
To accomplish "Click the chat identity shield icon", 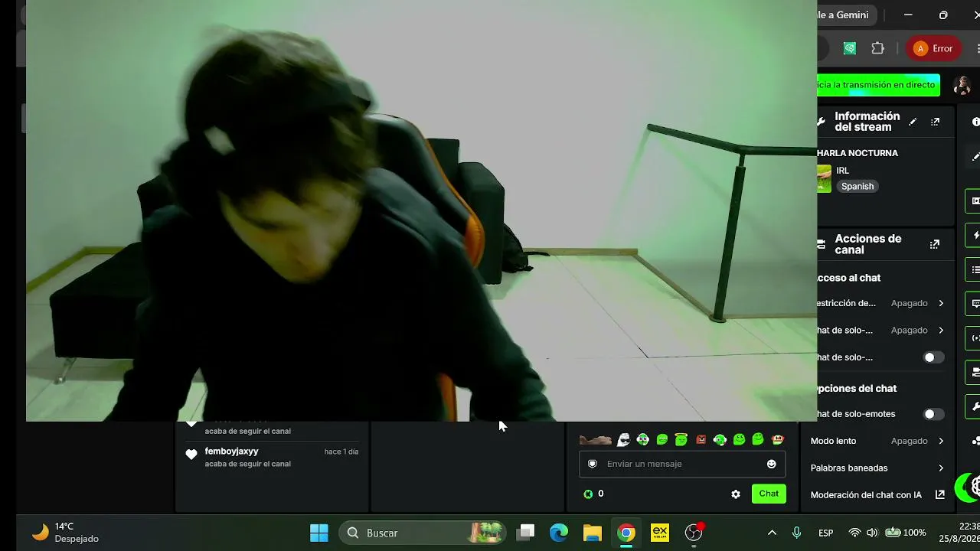I will pos(592,464).
